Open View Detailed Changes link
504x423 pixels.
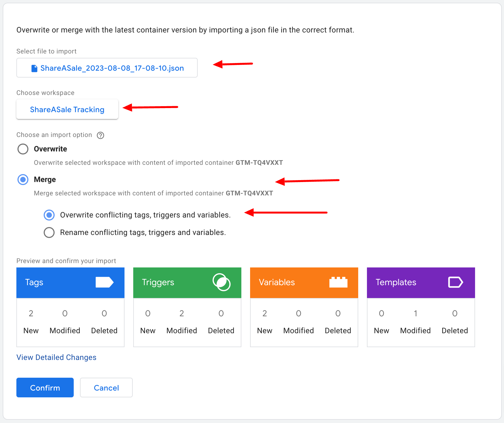(57, 357)
